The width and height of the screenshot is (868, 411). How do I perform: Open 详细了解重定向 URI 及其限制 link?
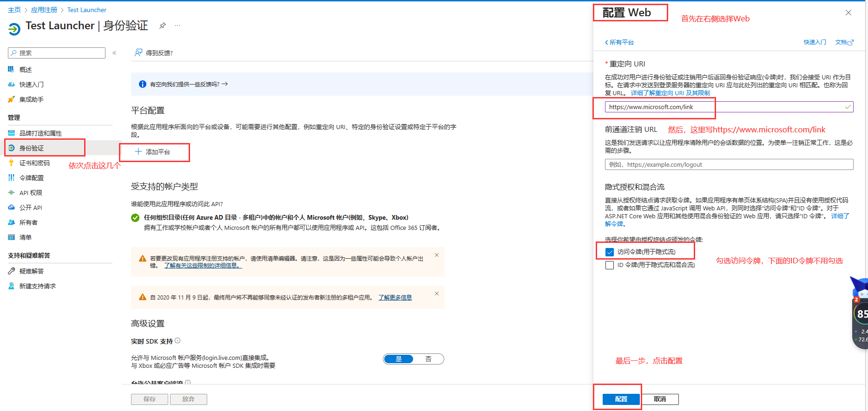click(670, 93)
